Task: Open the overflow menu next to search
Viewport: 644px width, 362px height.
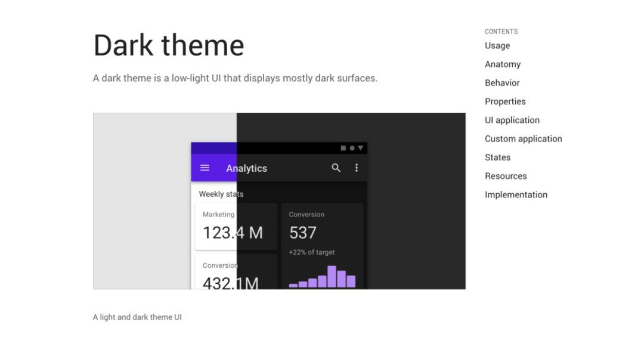Action: pos(357,168)
